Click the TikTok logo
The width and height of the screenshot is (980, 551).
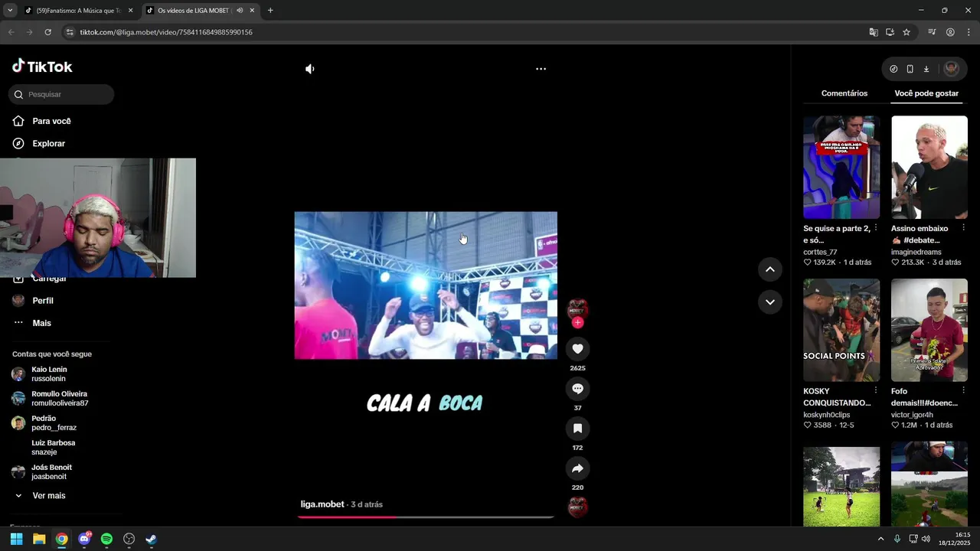42,67
